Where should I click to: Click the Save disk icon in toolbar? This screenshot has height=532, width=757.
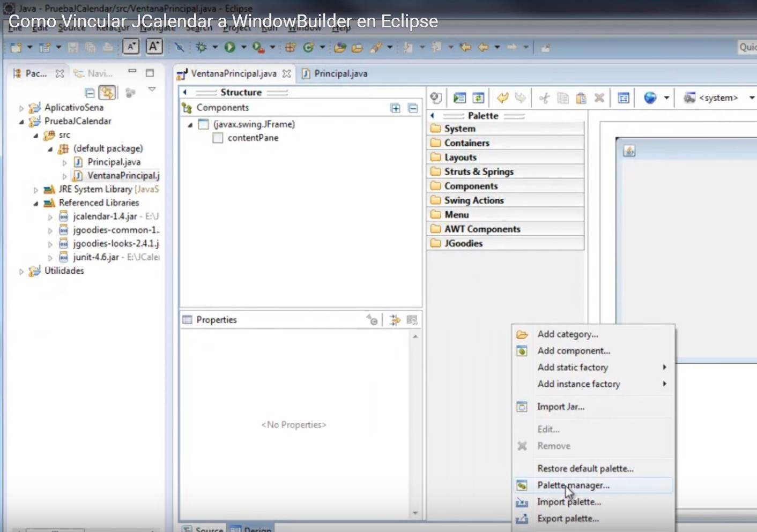pos(73,47)
